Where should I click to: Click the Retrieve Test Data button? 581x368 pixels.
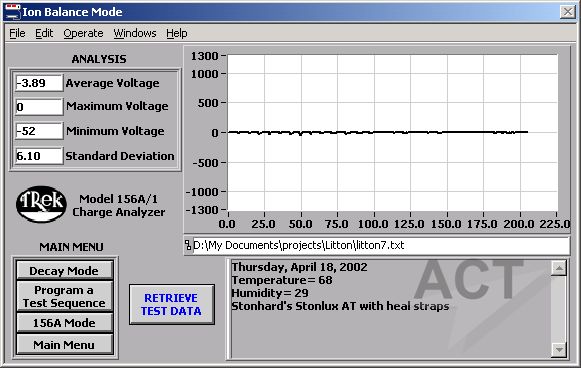pos(172,304)
